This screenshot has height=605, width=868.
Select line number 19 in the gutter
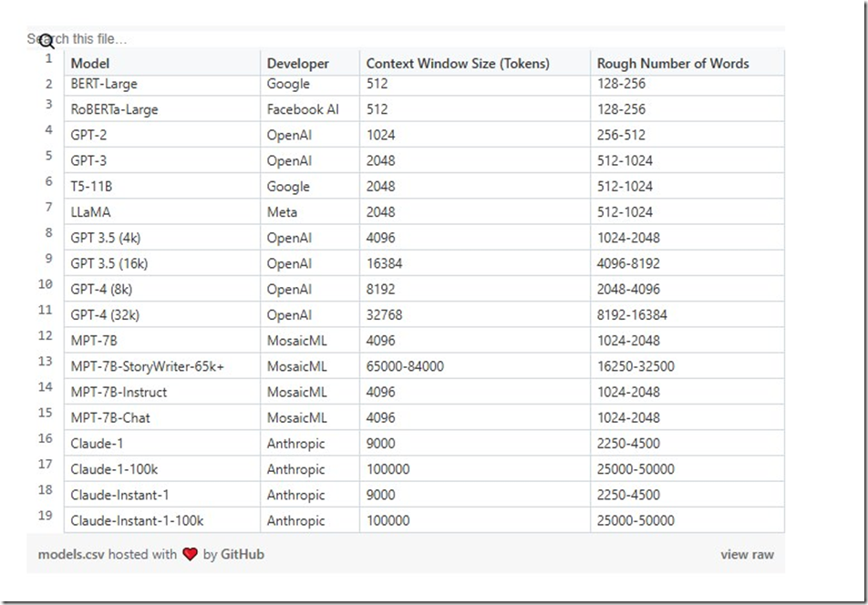(x=46, y=515)
